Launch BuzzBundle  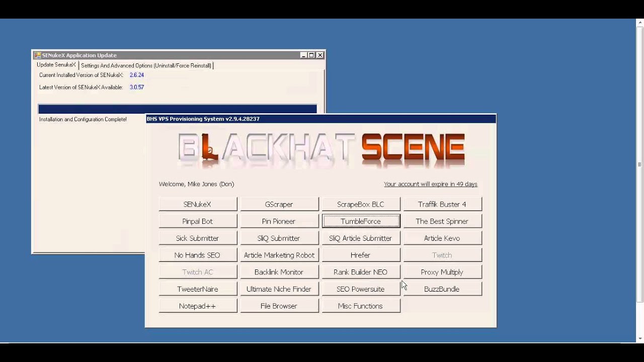click(x=442, y=289)
